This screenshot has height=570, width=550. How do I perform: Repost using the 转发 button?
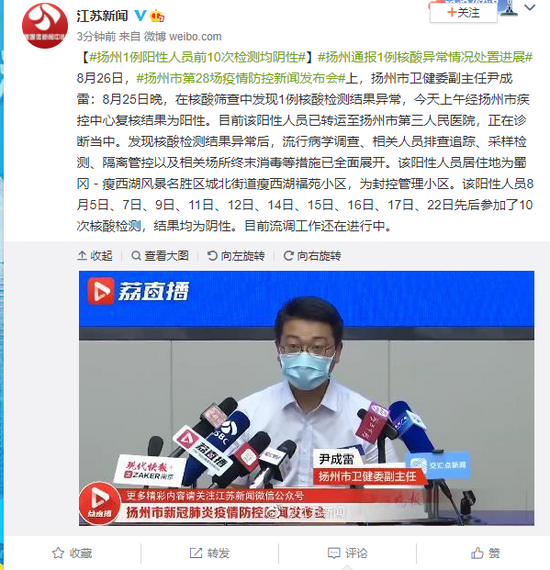click(x=210, y=553)
